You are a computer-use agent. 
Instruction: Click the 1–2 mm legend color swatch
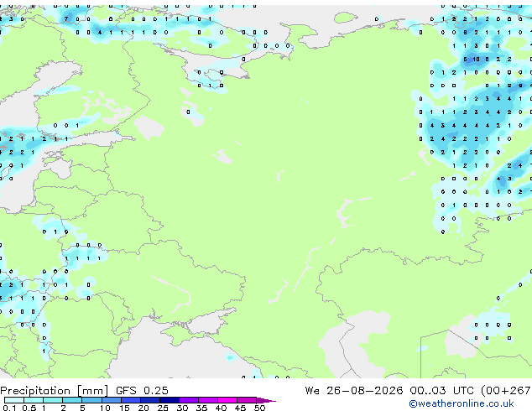tap(53, 400)
